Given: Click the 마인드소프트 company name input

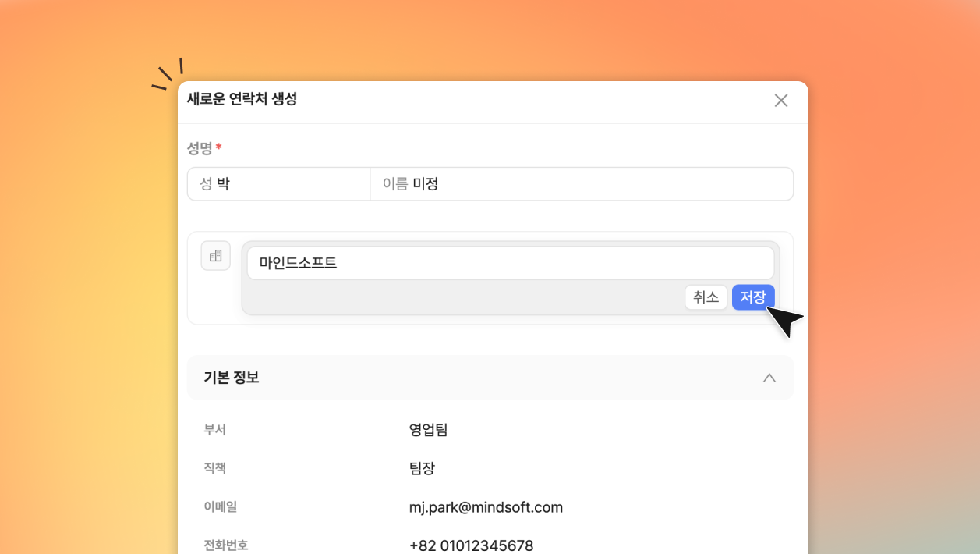Looking at the screenshot, I should (510, 263).
